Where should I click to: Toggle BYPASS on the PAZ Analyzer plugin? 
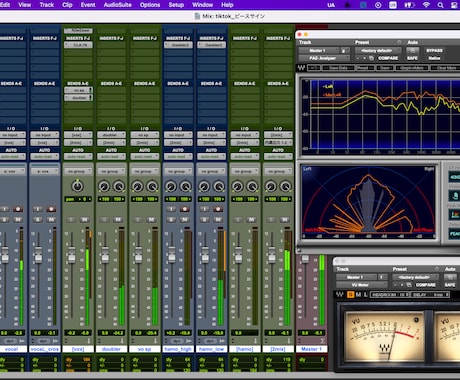point(434,50)
